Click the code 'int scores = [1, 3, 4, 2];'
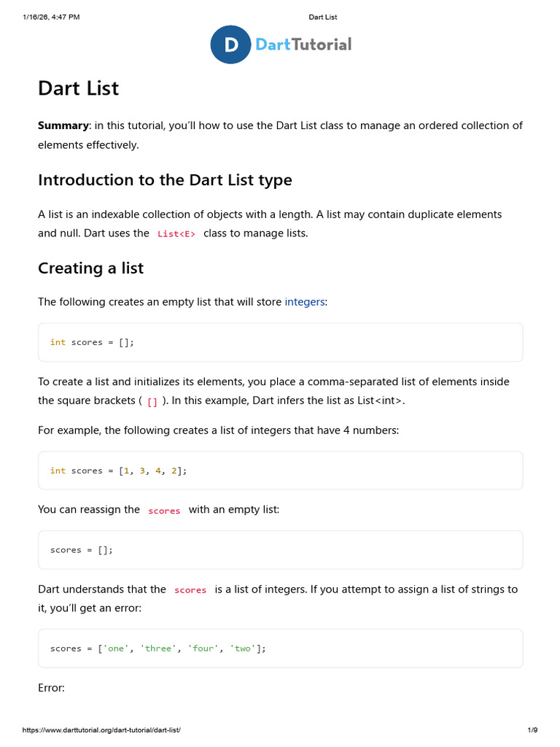Viewport: 560px width, 747px height. [x=119, y=471]
